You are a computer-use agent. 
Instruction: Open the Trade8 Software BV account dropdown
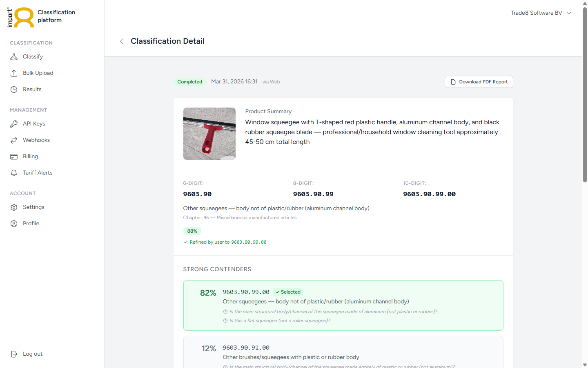click(541, 13)
